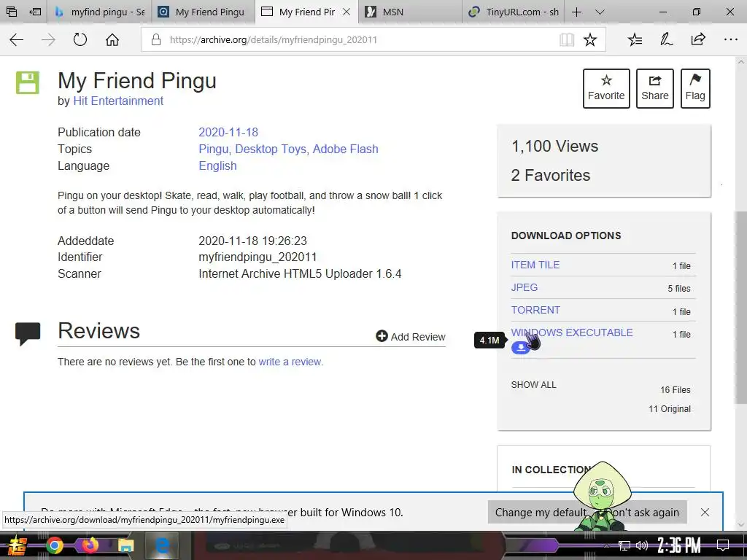The width and height of the screenshot is (747, 560).
Task: Open Google Chrome from taskbar
Action: coord(55,545)
